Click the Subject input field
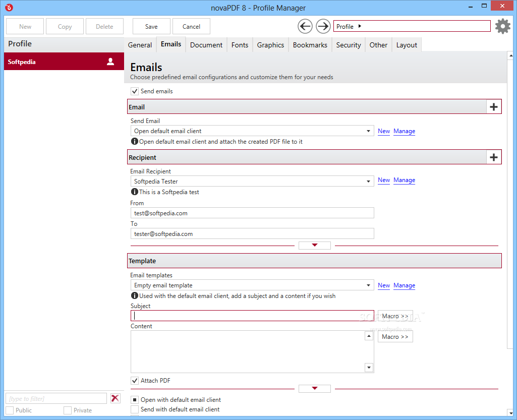 point(252,316)
